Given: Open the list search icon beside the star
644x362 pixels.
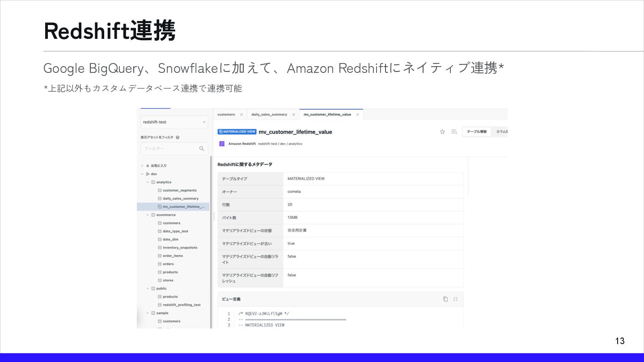Looking at the screenshot, I should [454, 132].
